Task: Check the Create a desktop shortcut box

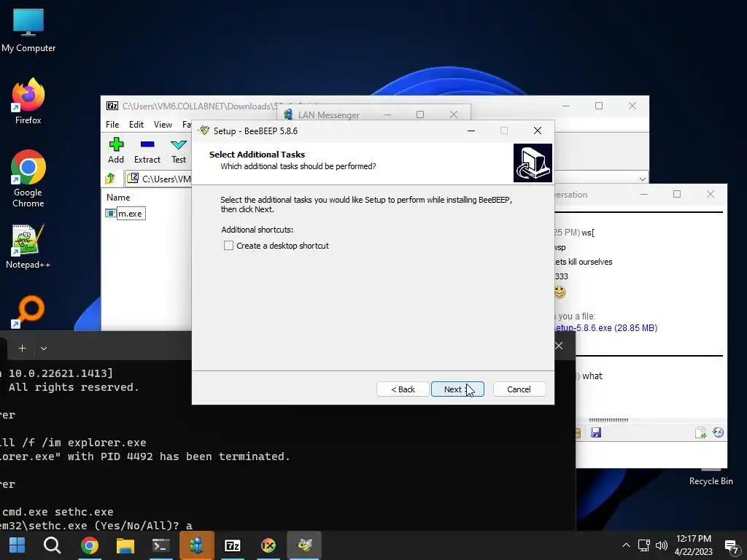Action: point(228,246)
